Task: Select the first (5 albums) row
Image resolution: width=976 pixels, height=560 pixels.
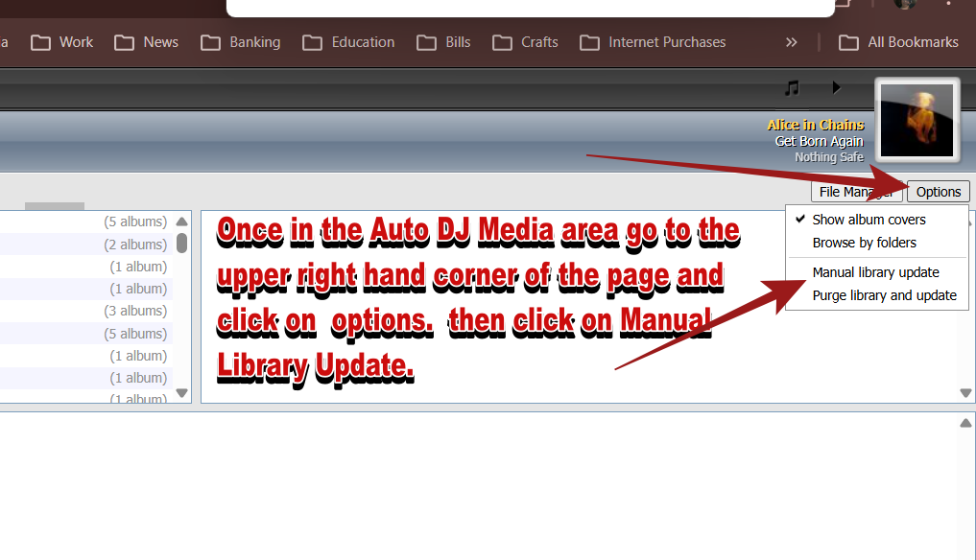Action: (x=86, y=222)
